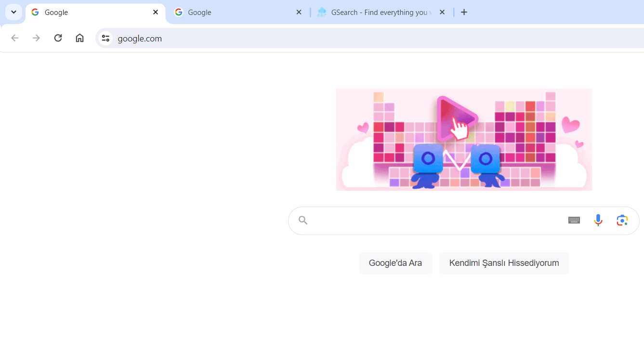The image size is (644, 342).
Task: Switch to the first Google tab
Action: [x=95, y=13]
